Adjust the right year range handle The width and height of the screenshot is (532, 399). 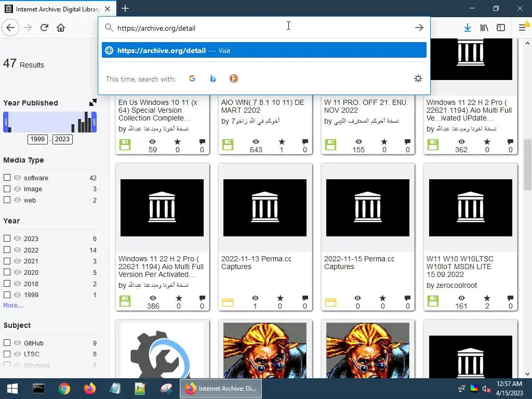(95, 122)
